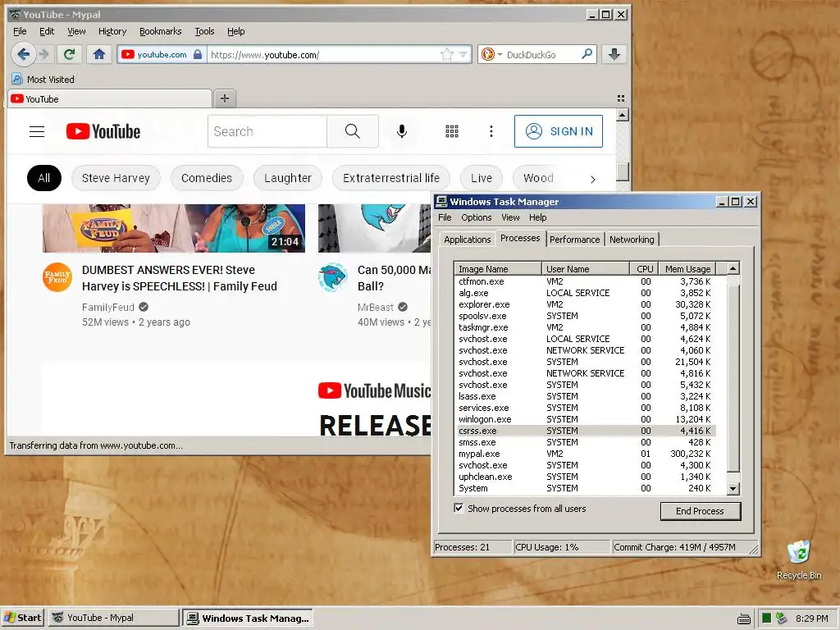Click the Most Visited bookmarks icon
This screenshot has height=630, width=840.
coord(17,80)
